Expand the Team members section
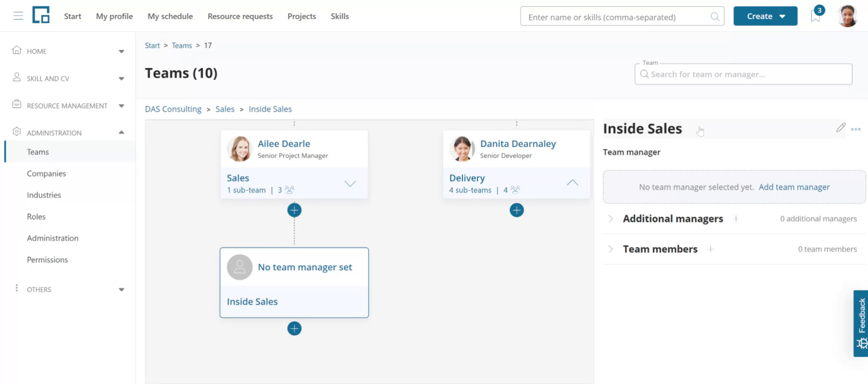 pos(610,249)
